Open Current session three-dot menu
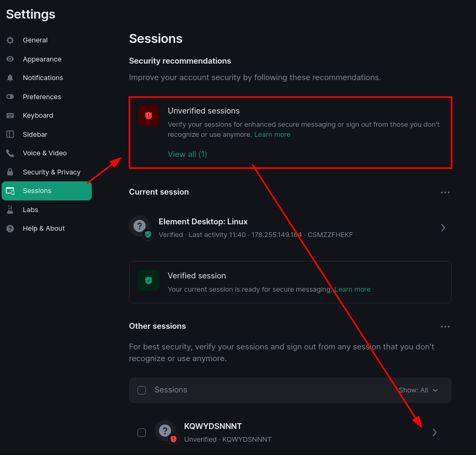This screenshot has width=476, height=455. tap(445, 192)
